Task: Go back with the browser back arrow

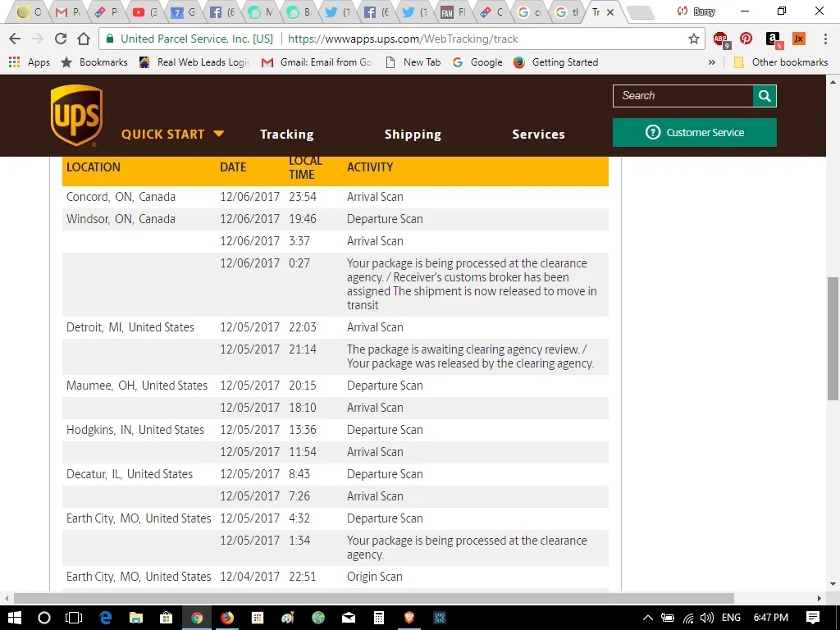Action: 15,39
